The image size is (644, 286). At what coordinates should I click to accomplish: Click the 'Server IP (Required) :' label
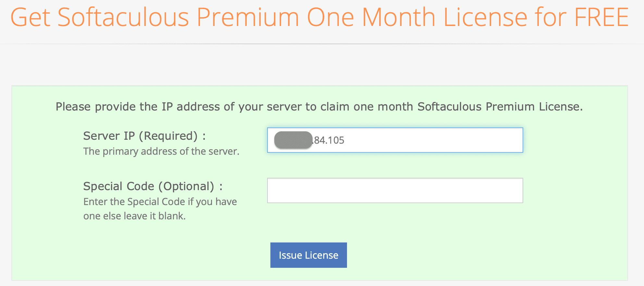[x=144, y=136]
